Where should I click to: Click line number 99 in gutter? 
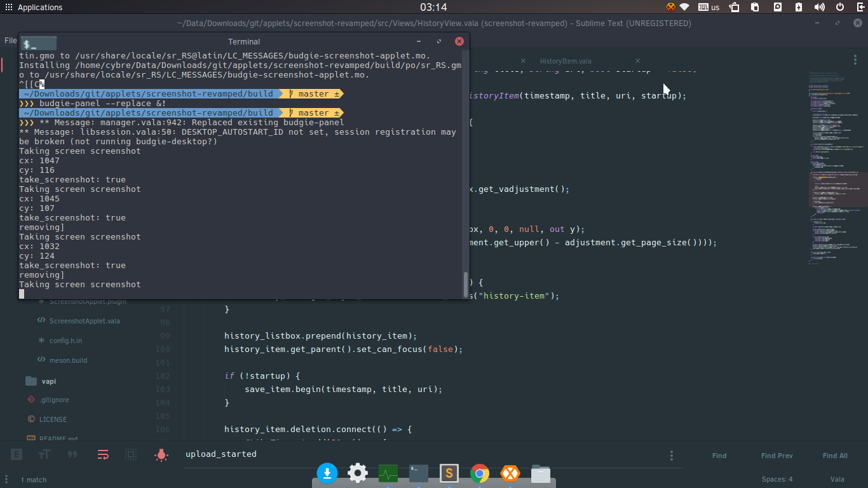pos(165,335)
